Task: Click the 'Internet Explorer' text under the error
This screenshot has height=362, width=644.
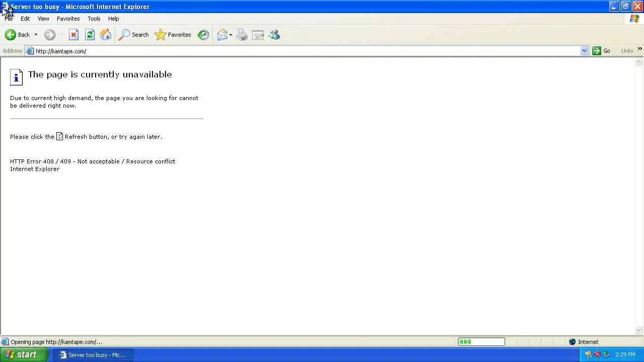Action: click(35, 169)
